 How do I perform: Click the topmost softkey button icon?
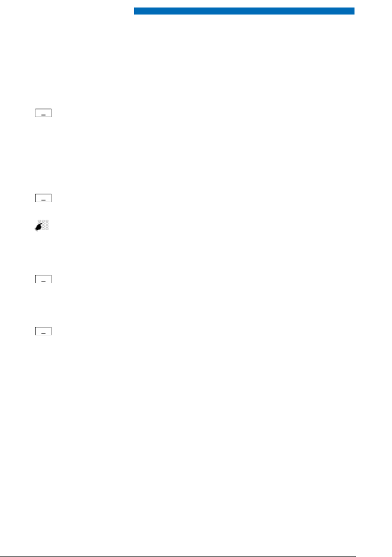(43, 113)
